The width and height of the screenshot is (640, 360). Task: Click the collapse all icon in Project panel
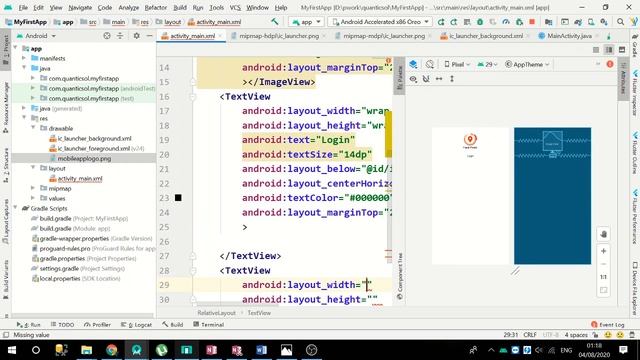pyautogui.click(x=120, y=36)
